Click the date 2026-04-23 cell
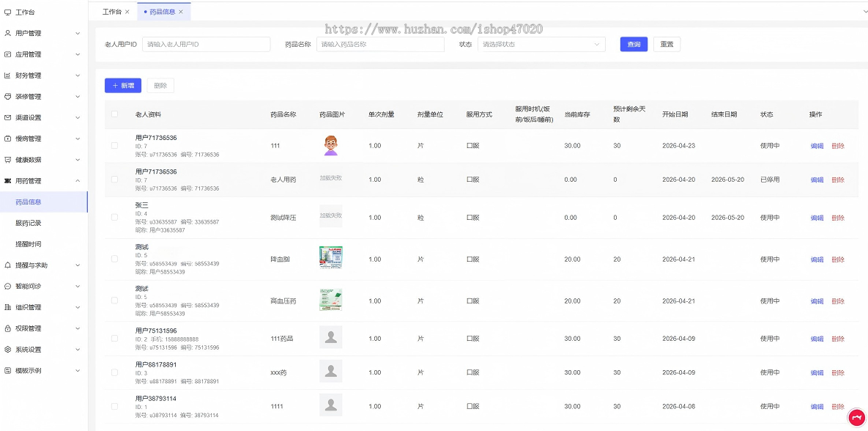This screenshot has width=868, height=431. (x=679, y=146)
